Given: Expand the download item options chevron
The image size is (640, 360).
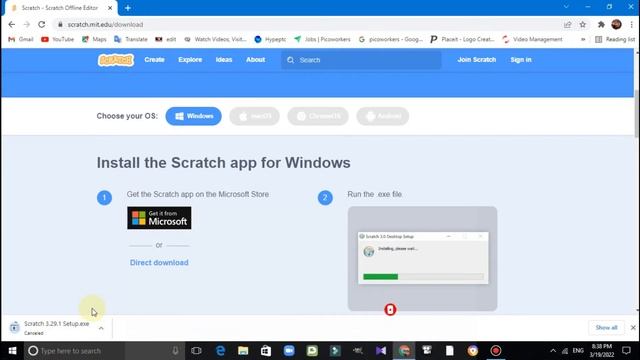Looking at the screenshot, I should (x=101, y=328).
